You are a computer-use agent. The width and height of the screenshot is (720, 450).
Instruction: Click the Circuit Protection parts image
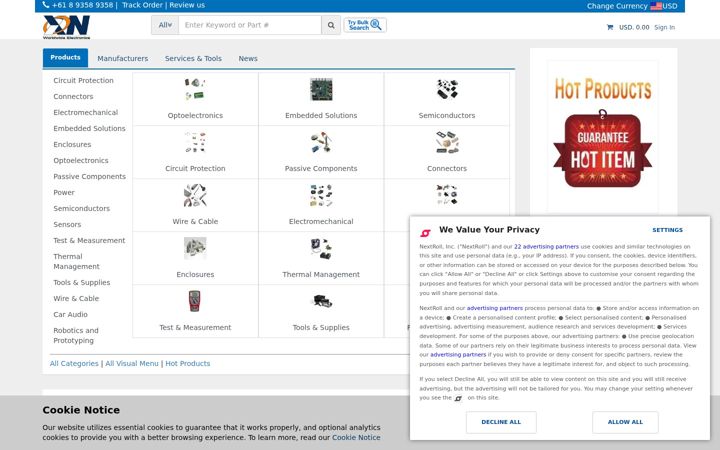195,142
